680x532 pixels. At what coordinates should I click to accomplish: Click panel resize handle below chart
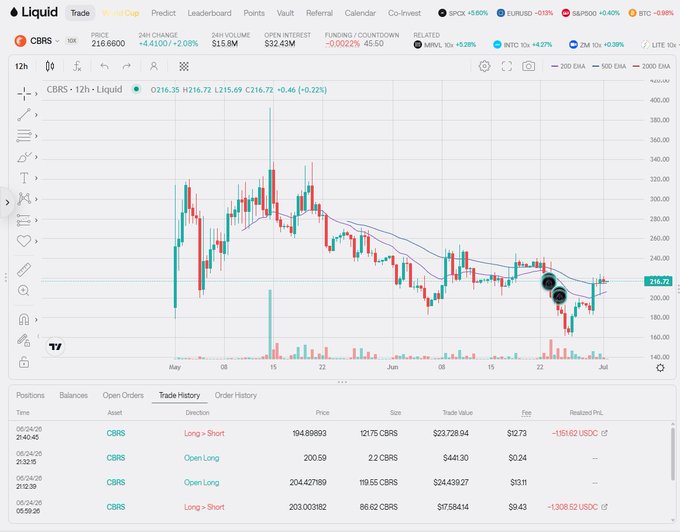[x=342, y=382]
